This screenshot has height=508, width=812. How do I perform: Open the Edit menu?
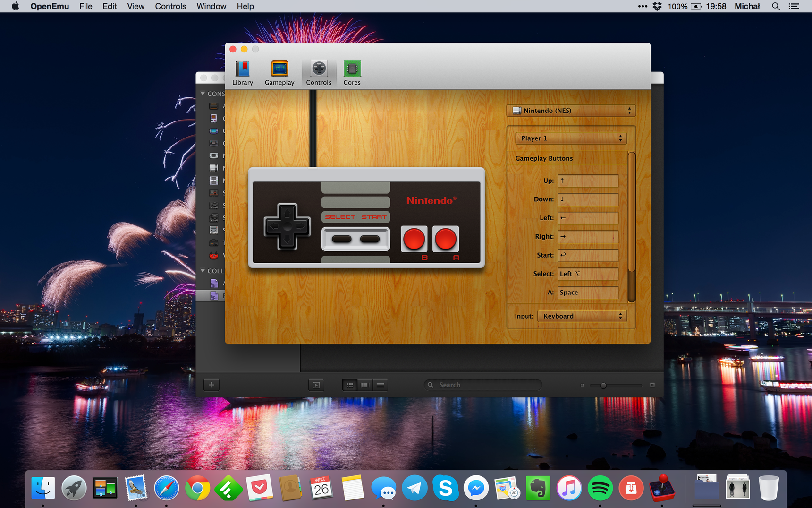[110, 6]
